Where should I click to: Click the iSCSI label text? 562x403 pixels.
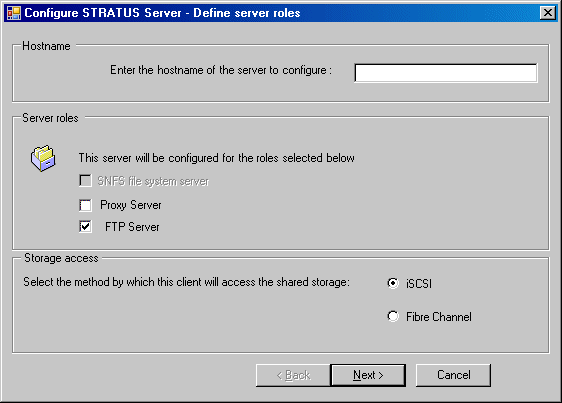click(x=419, y=284)
